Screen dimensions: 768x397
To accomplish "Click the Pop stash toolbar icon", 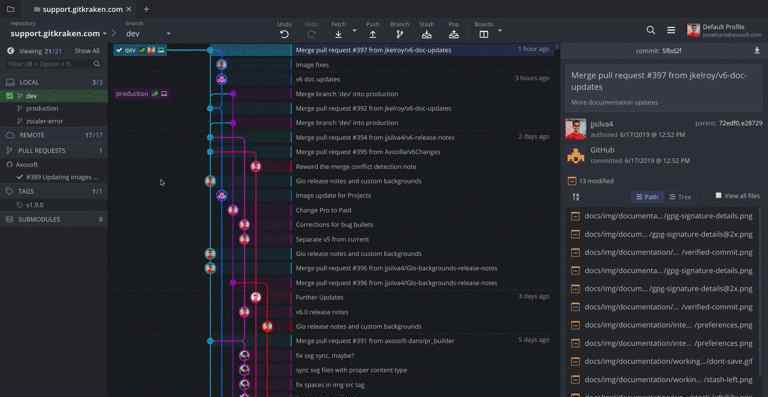I will coord(454,34).
